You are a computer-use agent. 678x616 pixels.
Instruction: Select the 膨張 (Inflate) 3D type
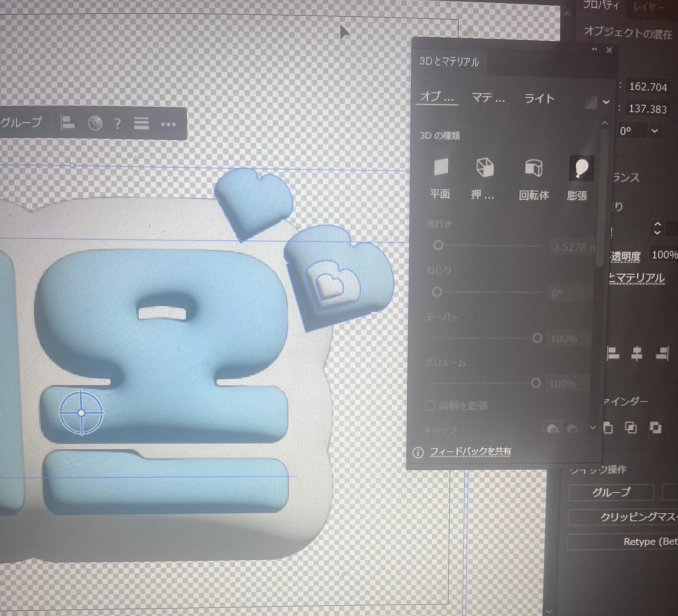(581, 168)
